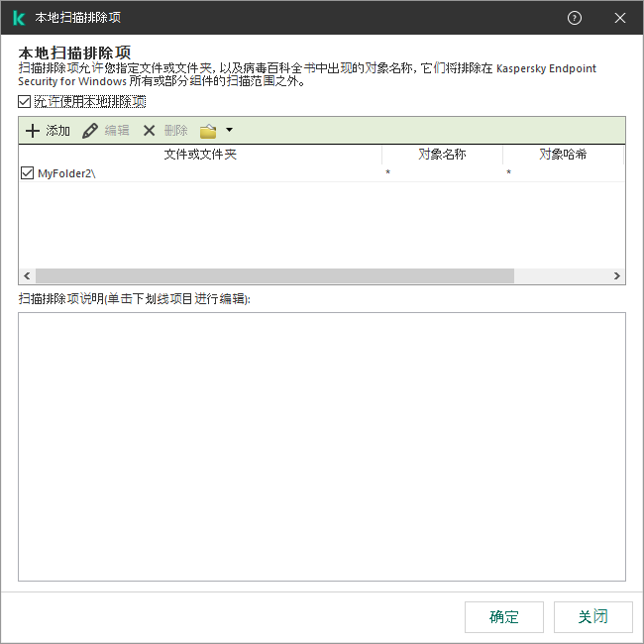Click the left arrow of the horizontal scrollbar
This screenshot has width=644, height=644.
click(x=27, y=276)
